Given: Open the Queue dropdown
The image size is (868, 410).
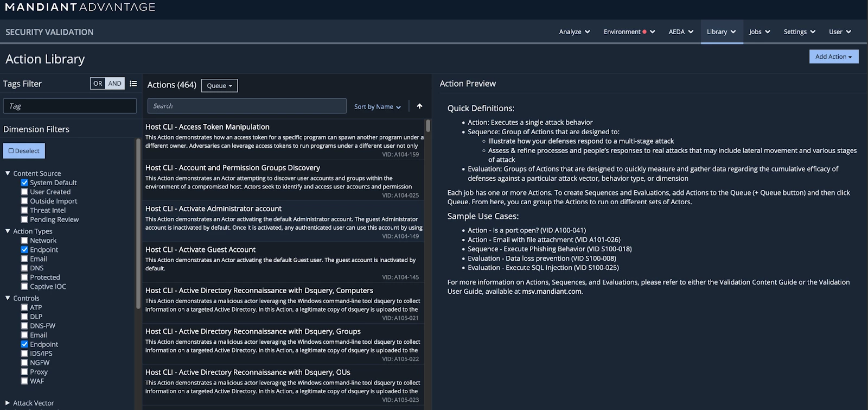Looking at the screenshot, I should pos(220,86).
